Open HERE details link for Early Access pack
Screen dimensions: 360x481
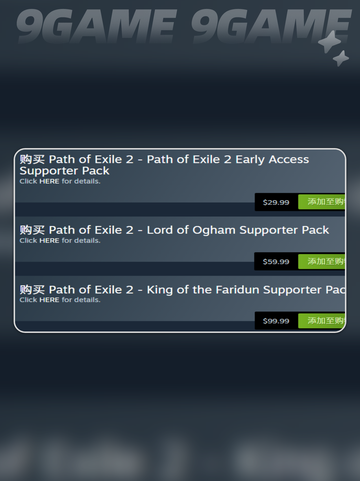[x=49, y=181]
